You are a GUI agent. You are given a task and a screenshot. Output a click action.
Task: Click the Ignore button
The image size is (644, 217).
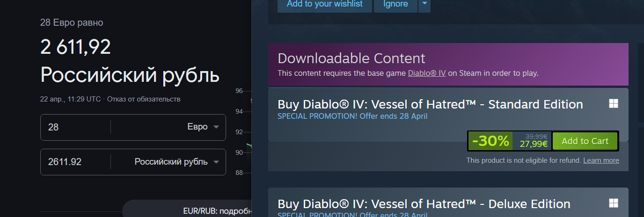[x=395, y=4]
